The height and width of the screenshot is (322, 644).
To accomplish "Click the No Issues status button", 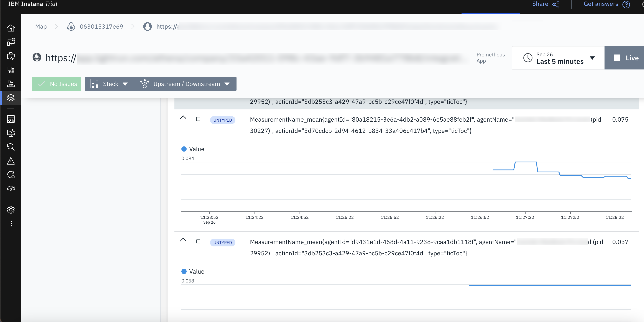I will (57, 84).
